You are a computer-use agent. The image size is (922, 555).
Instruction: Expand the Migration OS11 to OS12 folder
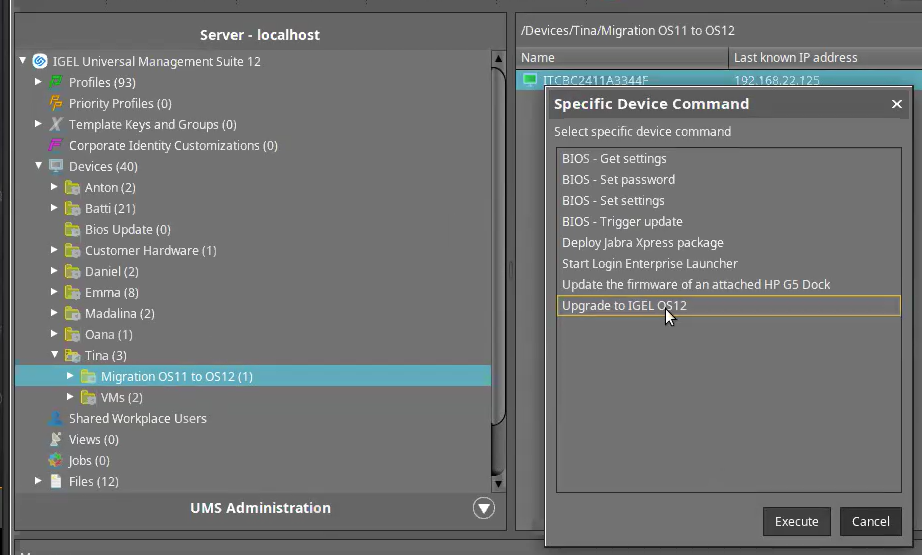coord(70,376)
